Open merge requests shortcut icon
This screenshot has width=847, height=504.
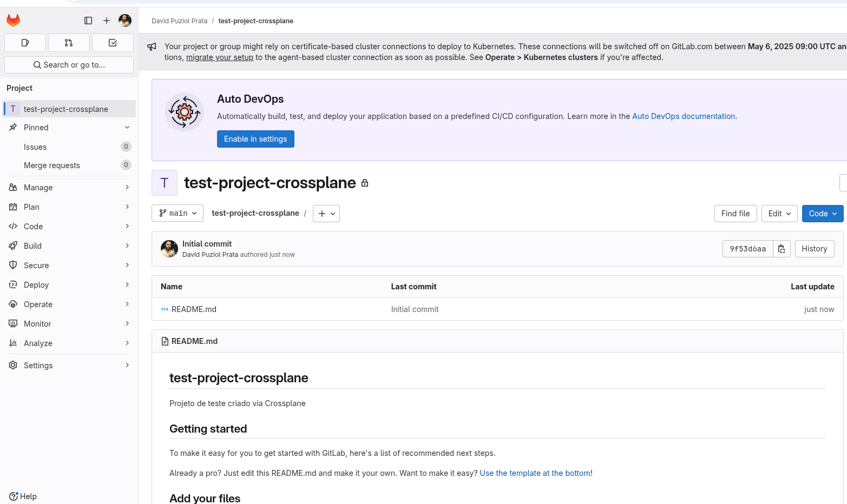69,43
